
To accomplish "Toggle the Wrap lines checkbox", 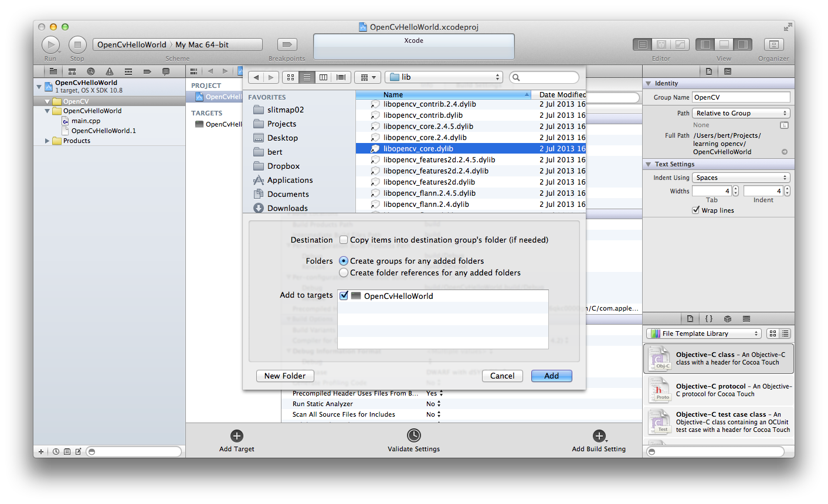I will click(x=696, y=210).
